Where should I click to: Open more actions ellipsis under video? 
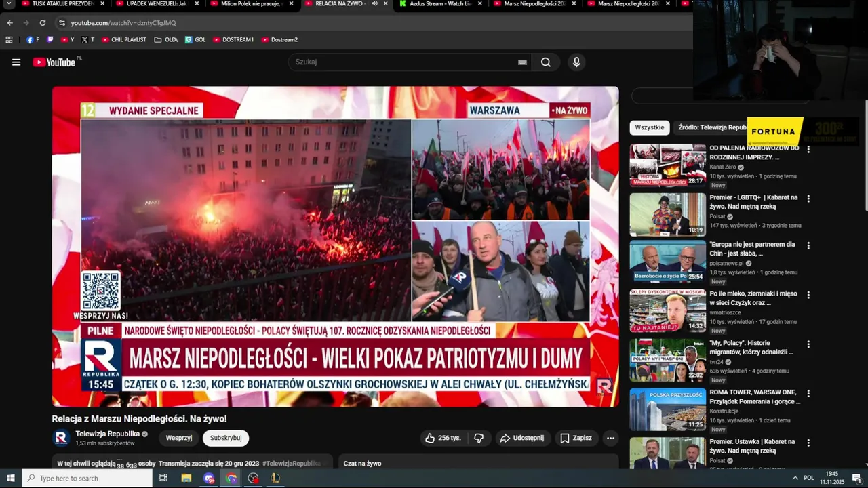(610, 438)
